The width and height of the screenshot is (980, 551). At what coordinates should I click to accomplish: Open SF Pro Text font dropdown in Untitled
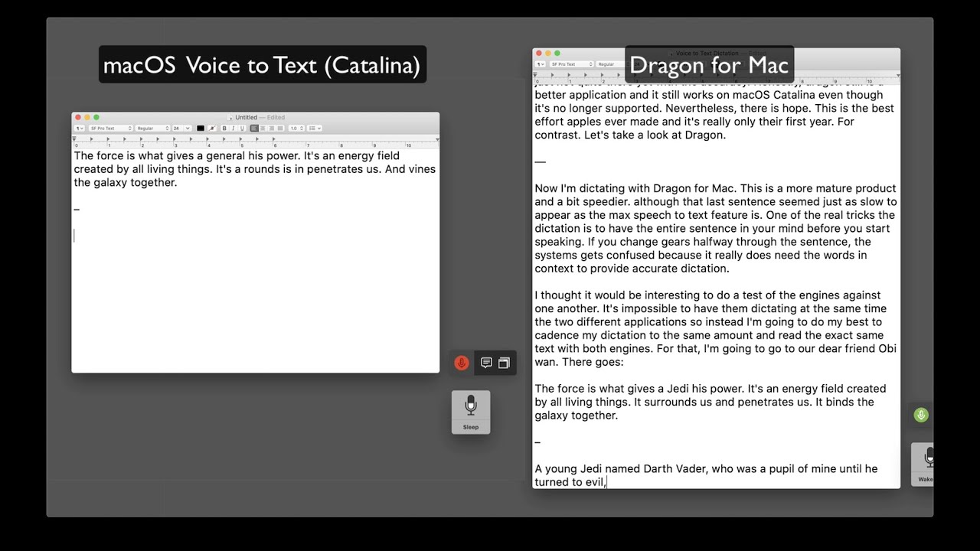[x=111, y=128]
